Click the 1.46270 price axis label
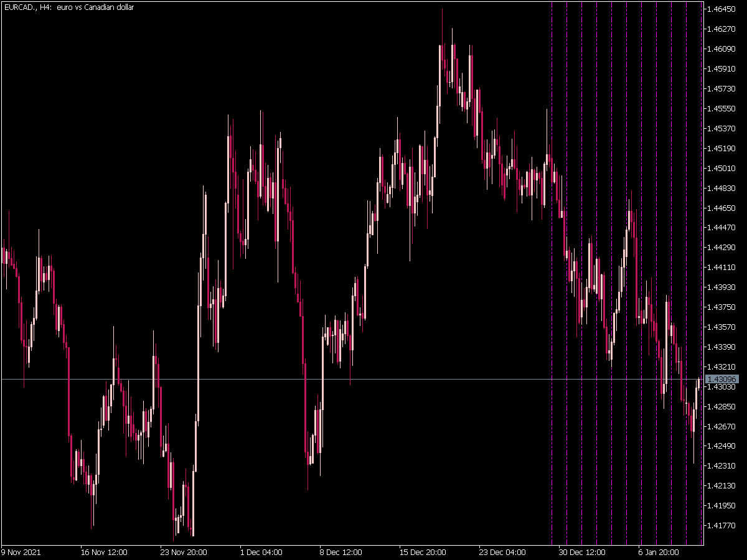 pyautogui.click(x=722, y=29)
